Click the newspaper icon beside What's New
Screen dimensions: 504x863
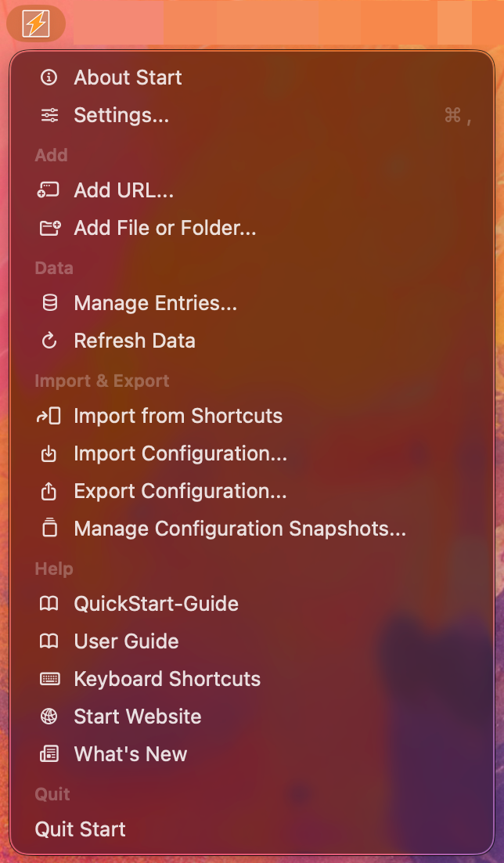(x=49, y=754)
